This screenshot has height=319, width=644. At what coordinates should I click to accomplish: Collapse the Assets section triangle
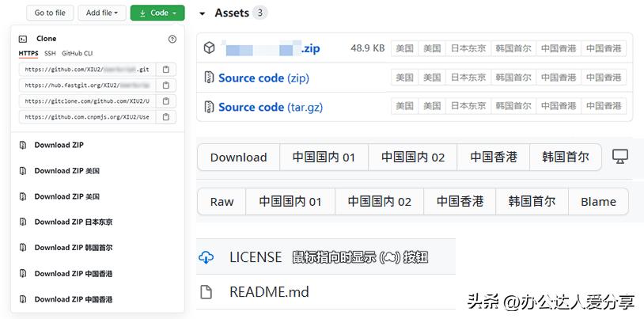coord(202,13)
